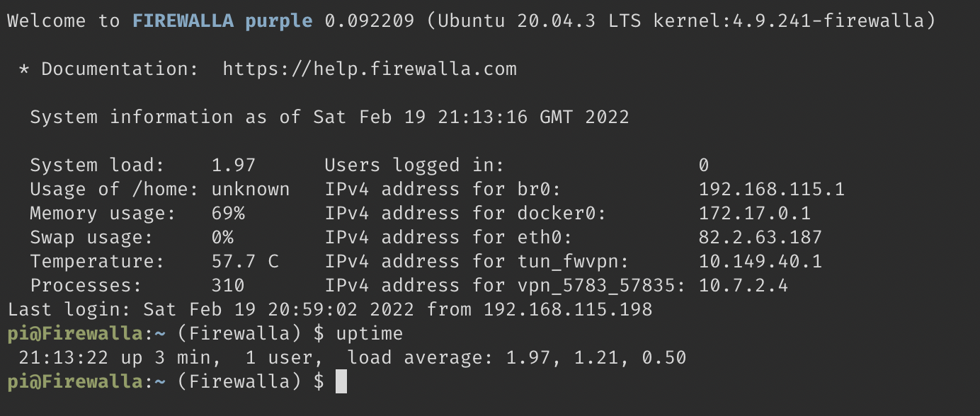Select the tun_fwvpn address 10.149.40.1
Viewport: 980px width, 416px height.
point(760,261)
